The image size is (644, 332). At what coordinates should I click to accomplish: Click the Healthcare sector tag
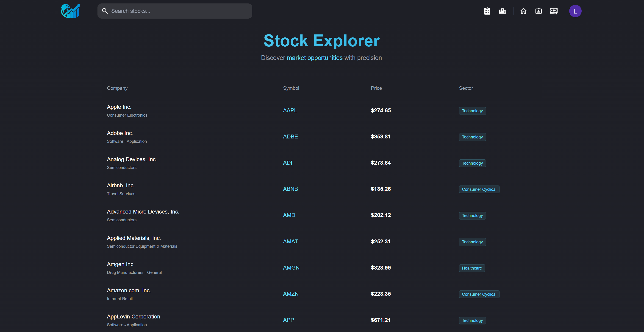click(472, 268)
